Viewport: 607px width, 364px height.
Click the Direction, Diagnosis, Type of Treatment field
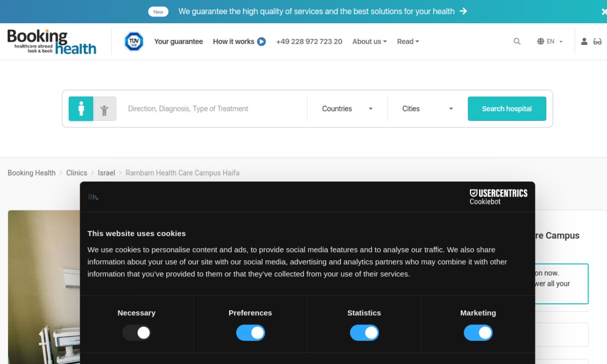pyautogui.click(x=213, y=109)
